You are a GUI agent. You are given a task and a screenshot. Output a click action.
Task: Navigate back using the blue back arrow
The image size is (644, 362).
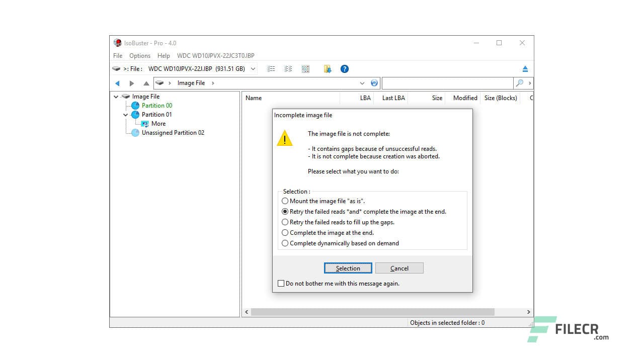tap(117, 83)
